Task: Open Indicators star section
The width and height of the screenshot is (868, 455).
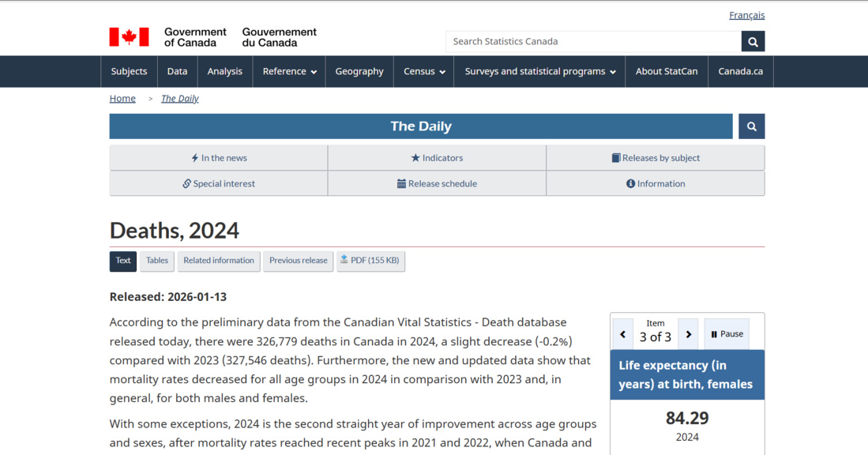Action: [437, 158]
